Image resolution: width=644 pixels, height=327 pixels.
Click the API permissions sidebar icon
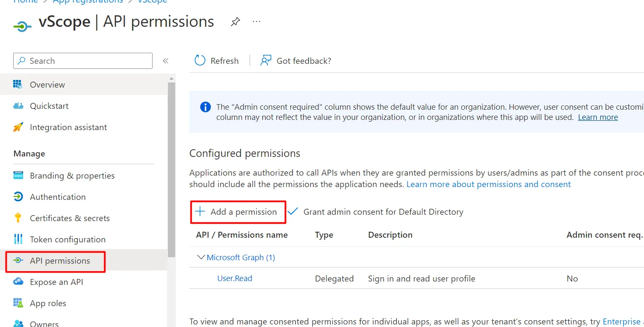point(18,260)
